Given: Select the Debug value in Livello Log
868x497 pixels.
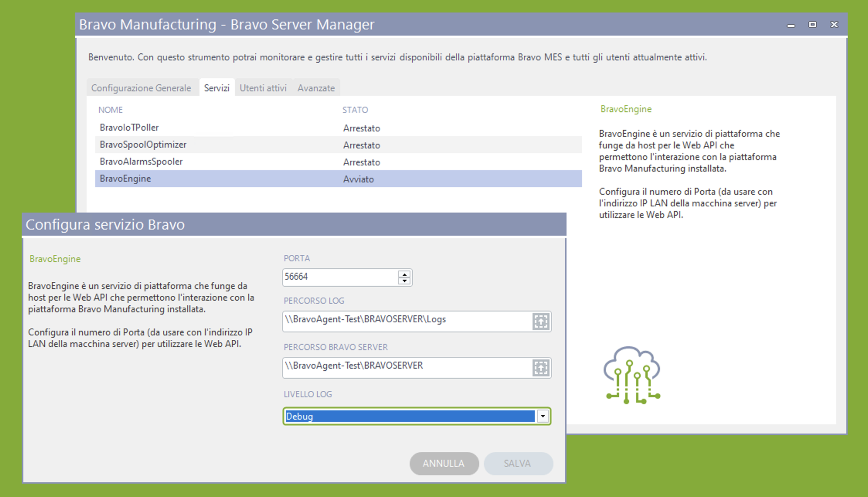Looking at the screenshot, I should pyautogui.click(x=410, y=416).
